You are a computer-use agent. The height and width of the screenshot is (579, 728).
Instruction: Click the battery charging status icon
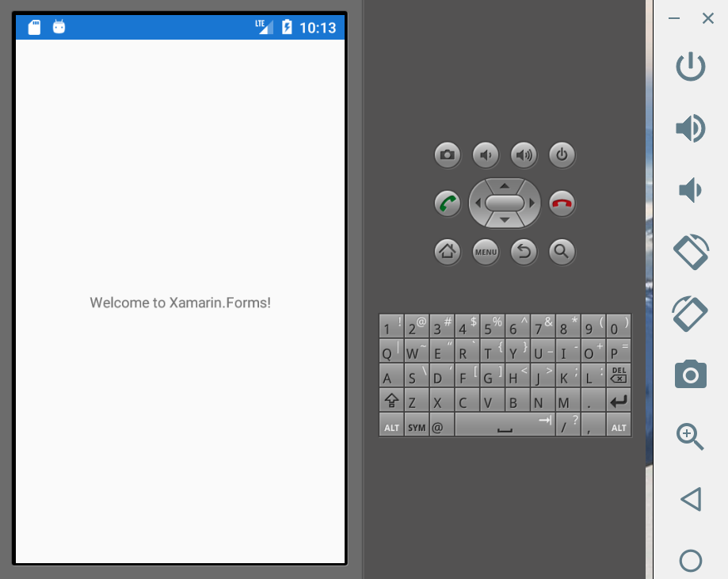pyautogui.click(x=287, y=27)
